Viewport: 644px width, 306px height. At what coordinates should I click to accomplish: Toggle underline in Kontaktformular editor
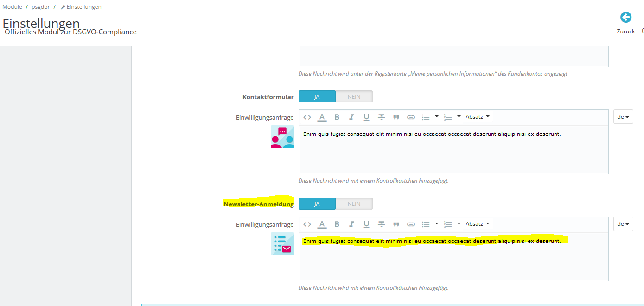[x=366, y=117]
